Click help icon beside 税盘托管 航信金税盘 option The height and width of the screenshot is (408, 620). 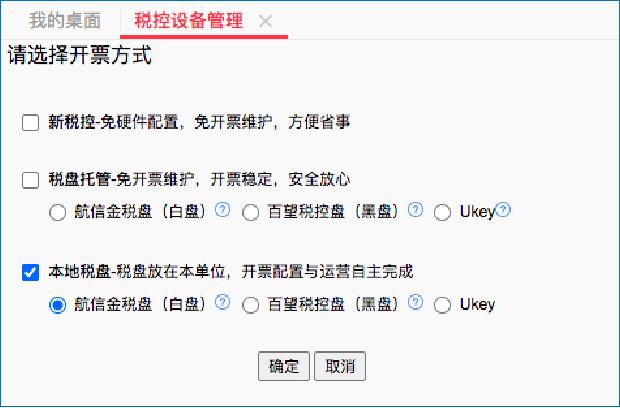[x=223, y=211]
